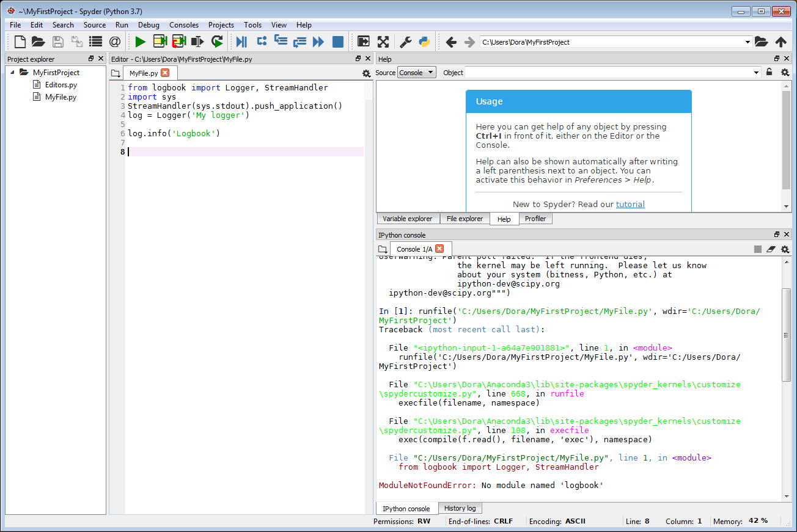The width and height of the screenshot is (797, 532).
Task: Collapse the MyFirstProject tree folder
Action: coord(12,72)
